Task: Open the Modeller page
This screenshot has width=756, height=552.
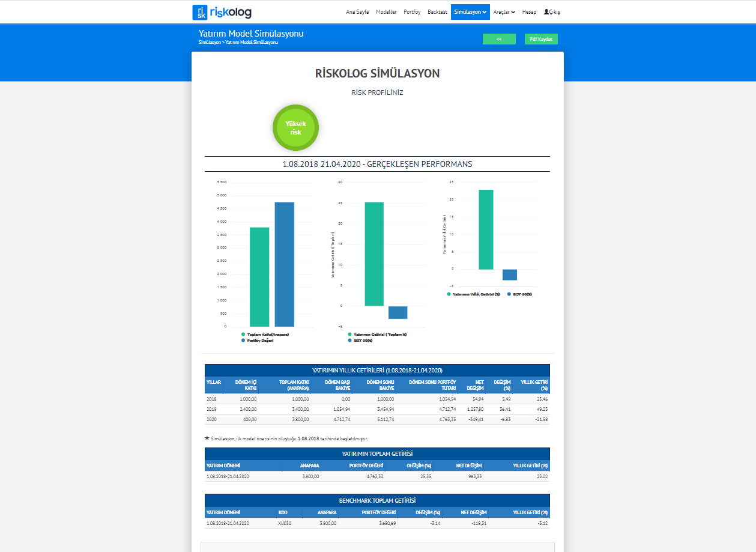Action: pos(386,12)
